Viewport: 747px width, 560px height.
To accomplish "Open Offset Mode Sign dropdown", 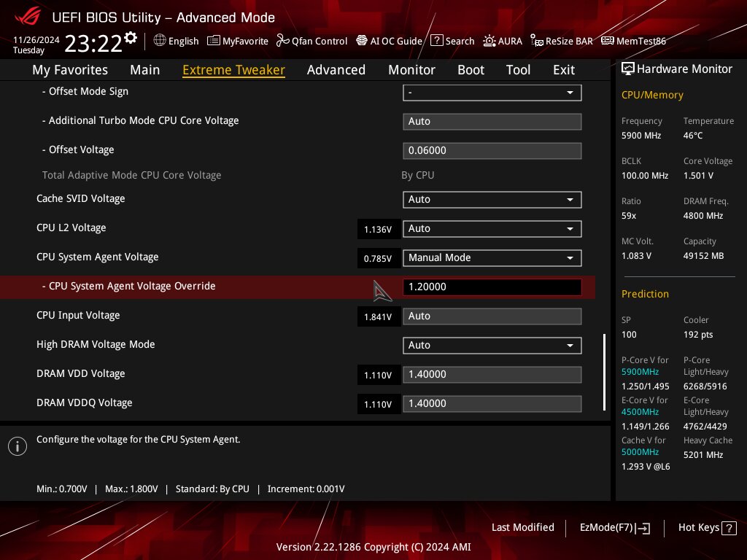I will [x=492, y=93].
